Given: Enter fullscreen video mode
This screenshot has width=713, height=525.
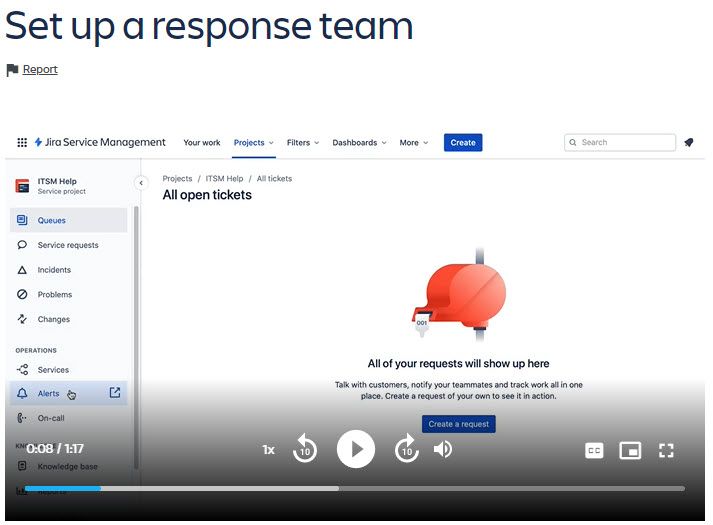Looking at the screenshot, I should click(666, 450).
